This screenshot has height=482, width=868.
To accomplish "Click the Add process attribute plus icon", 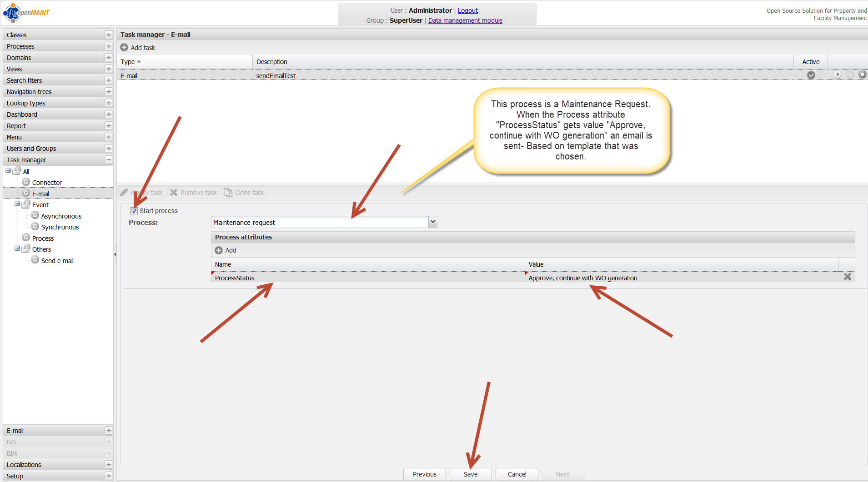I will (219, 250).
